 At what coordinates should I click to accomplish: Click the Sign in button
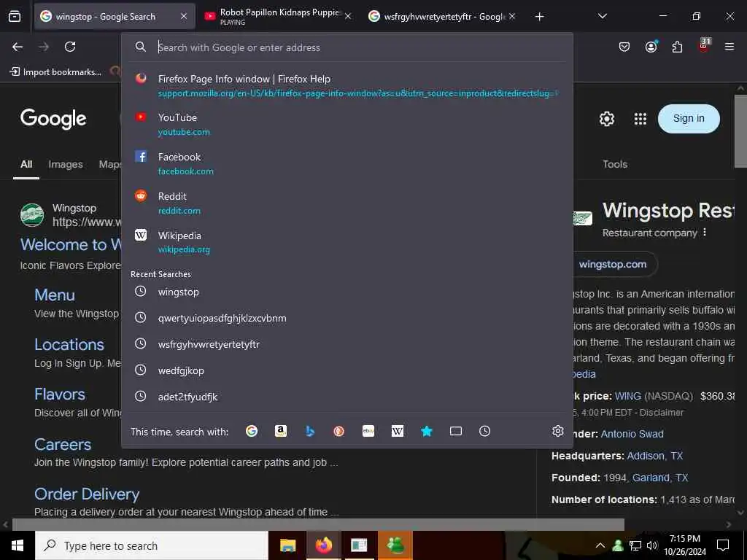point(689,119)
